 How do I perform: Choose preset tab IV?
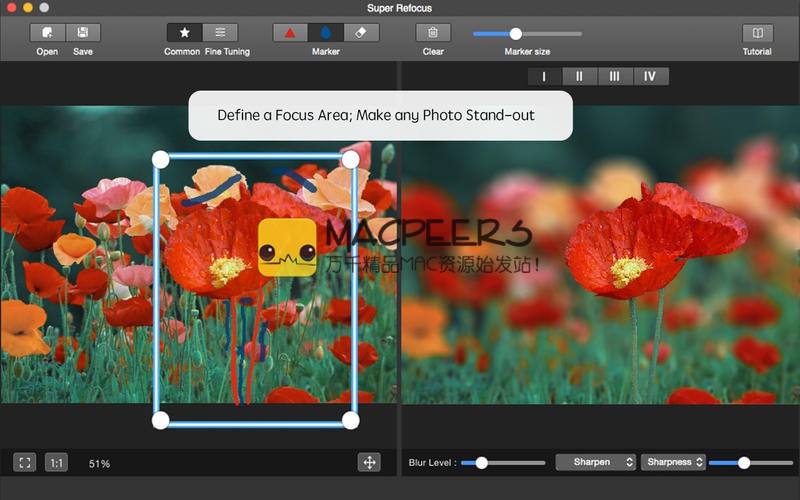click(651, 76)
